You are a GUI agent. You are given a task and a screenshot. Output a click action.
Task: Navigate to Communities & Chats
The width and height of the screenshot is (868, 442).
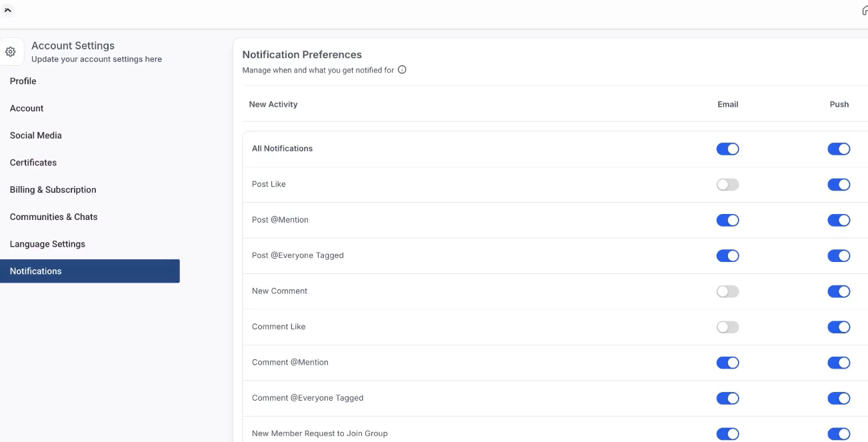54,217
